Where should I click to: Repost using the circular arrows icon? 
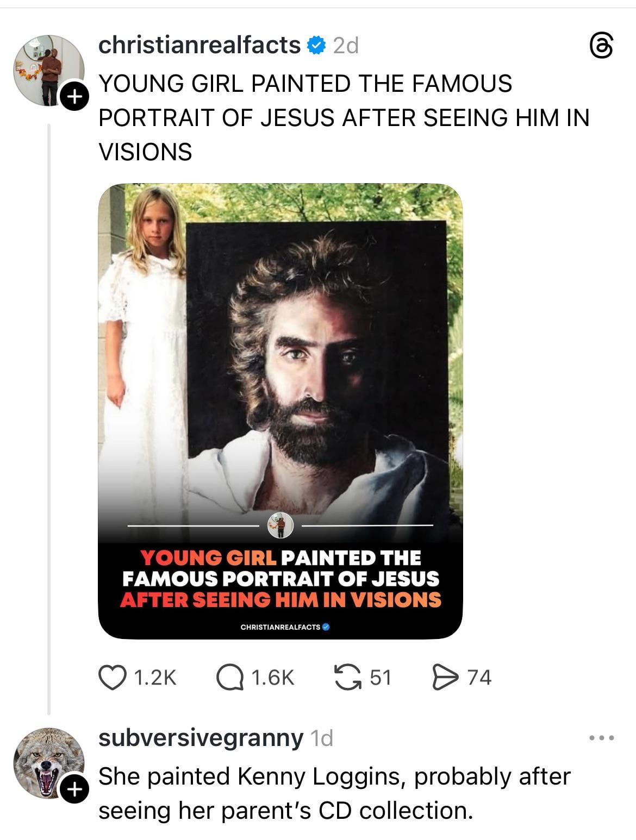point(348,678)
